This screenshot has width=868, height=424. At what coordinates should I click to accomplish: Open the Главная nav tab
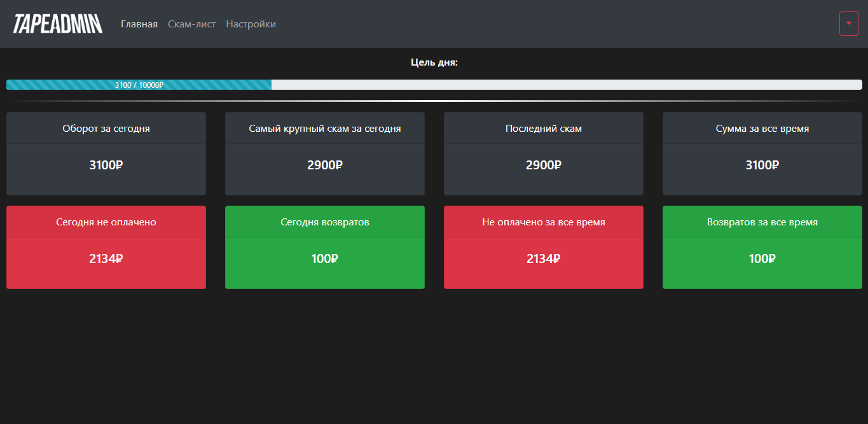pos(139,24)
